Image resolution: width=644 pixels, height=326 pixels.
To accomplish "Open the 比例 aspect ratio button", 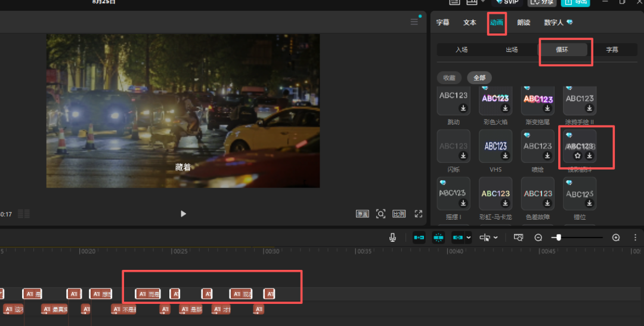I will coord(399,214).
